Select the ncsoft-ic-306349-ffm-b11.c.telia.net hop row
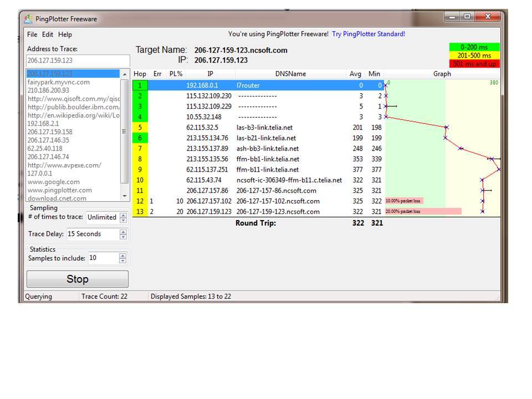 click(258, 180)
